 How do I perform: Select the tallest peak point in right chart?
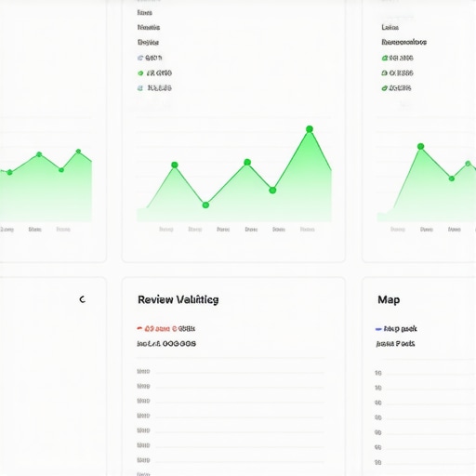point(420,146)
